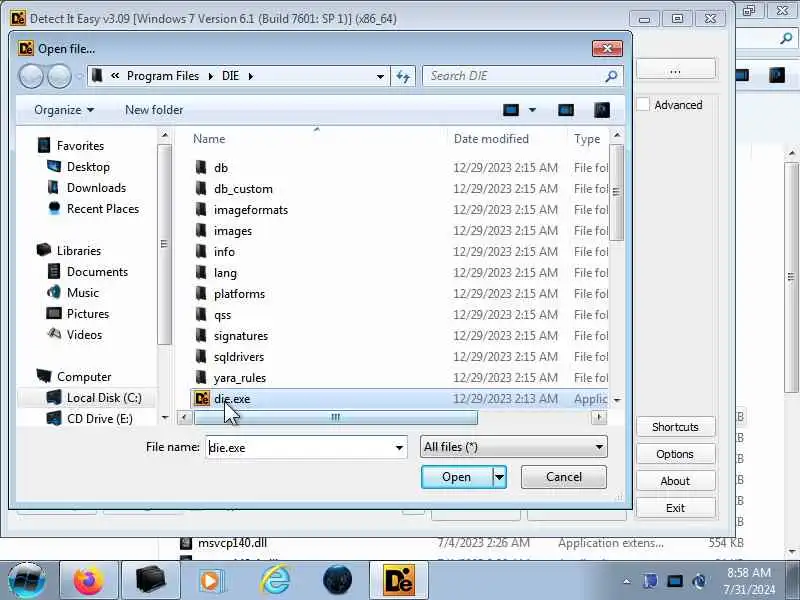Open Music library
Viewport: 800px width, 600px height.
click(x=83, y=292)
